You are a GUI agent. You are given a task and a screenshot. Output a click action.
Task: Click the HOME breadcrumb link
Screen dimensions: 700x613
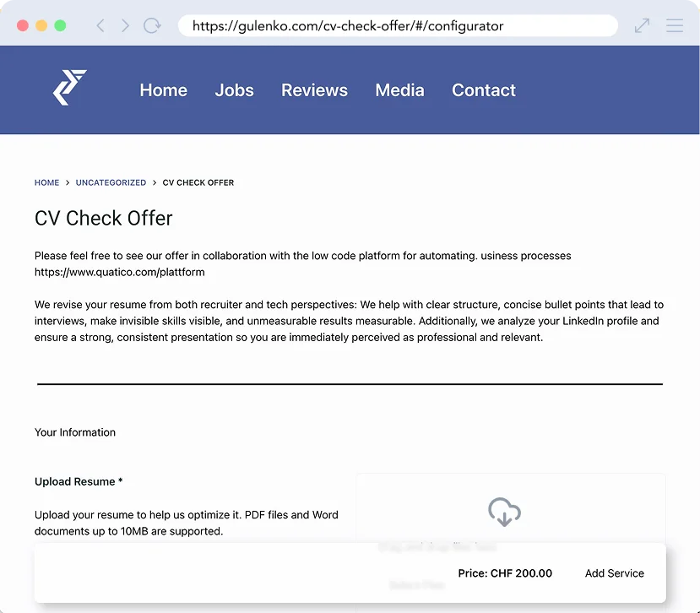pyautogui.click(x=46, y=182)
